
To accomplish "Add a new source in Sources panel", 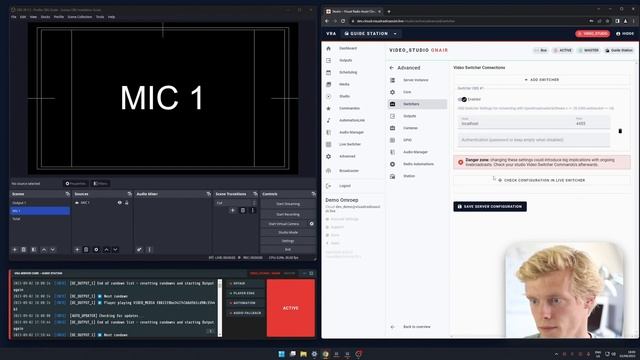I will pos(77,249).
